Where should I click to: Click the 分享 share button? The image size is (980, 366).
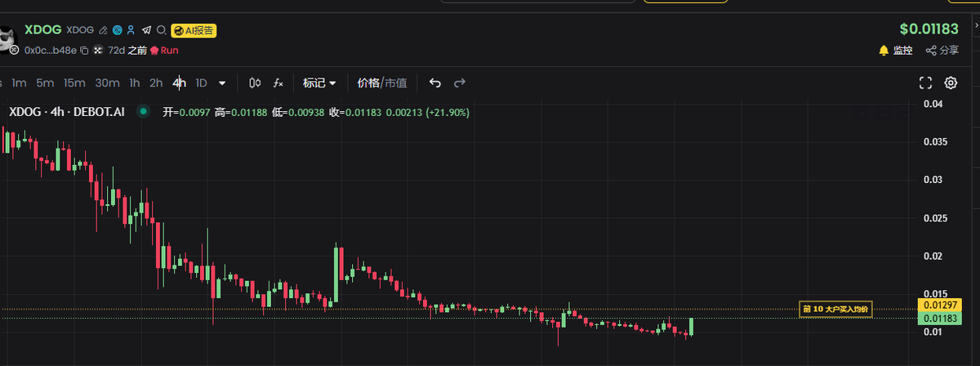tap(942, 51)
